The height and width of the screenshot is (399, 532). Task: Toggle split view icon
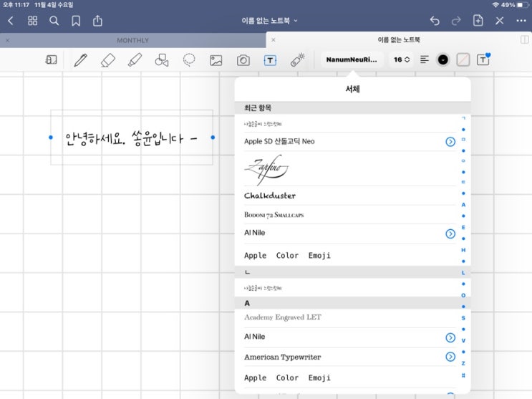click(x=525, y=39)
